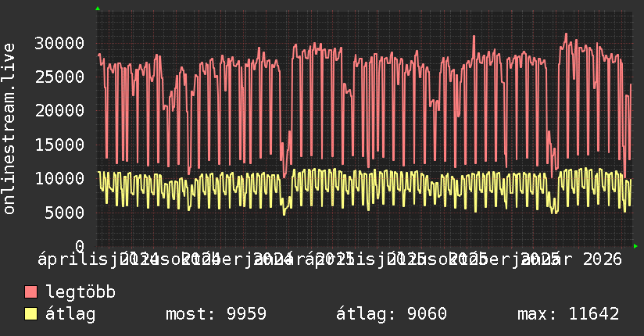This screenshot has width=644, height=336.
Task: Click the legtöbb legend label
Action: point(80,292)
